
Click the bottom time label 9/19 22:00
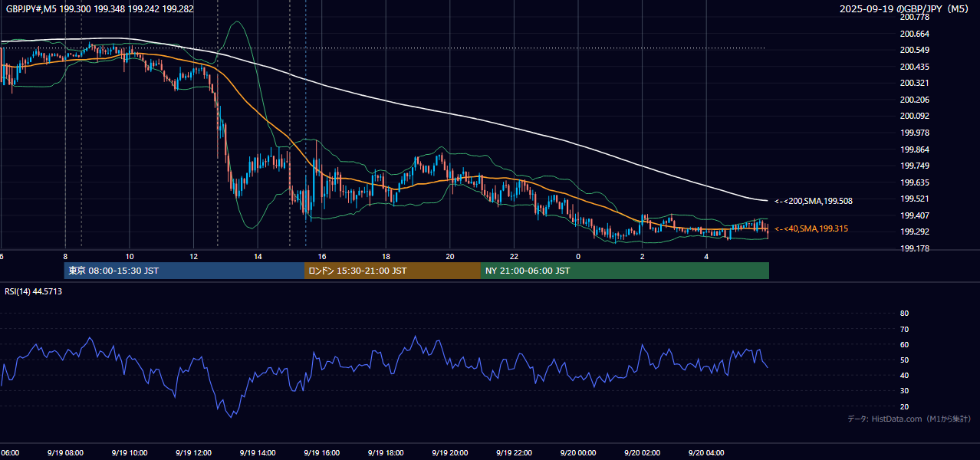pos(514,452)
